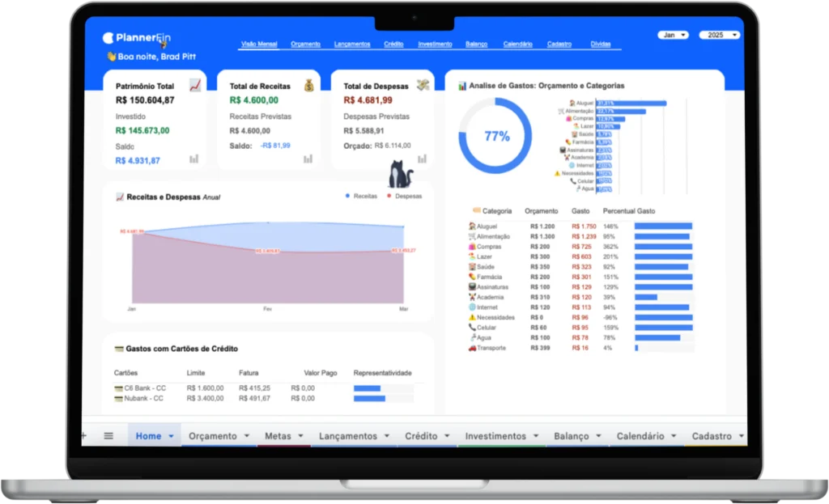Click the 77% donut progress chart

pyautogui.click(x=495, y=136)
